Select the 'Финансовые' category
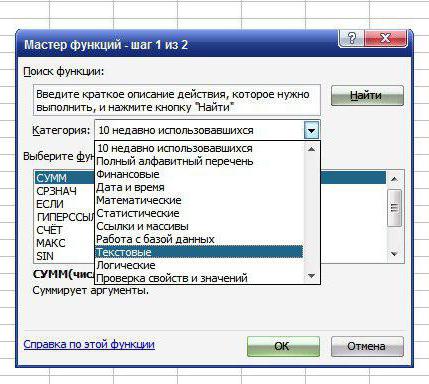The height and width of the screenshot is (384, 429). (x=199, y=174)
